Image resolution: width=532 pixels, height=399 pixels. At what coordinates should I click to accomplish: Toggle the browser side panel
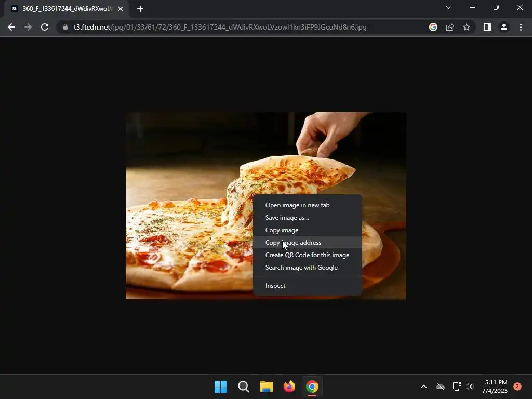tap(487, 27)
